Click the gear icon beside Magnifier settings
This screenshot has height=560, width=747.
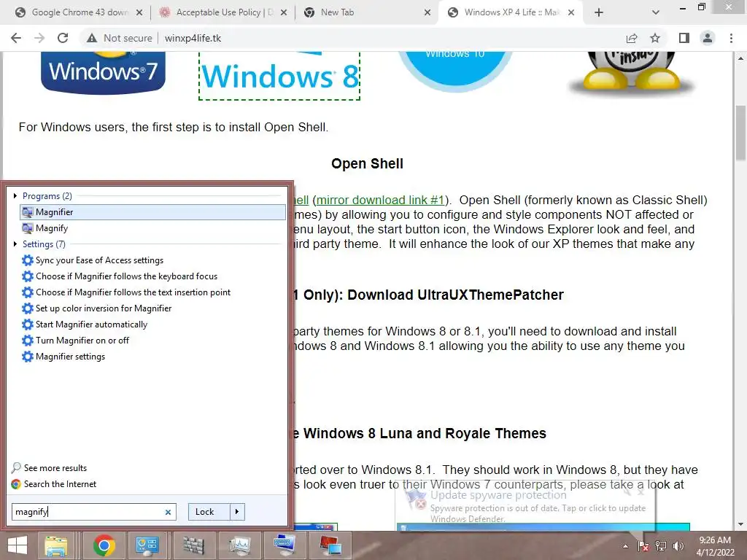[28, 357]
